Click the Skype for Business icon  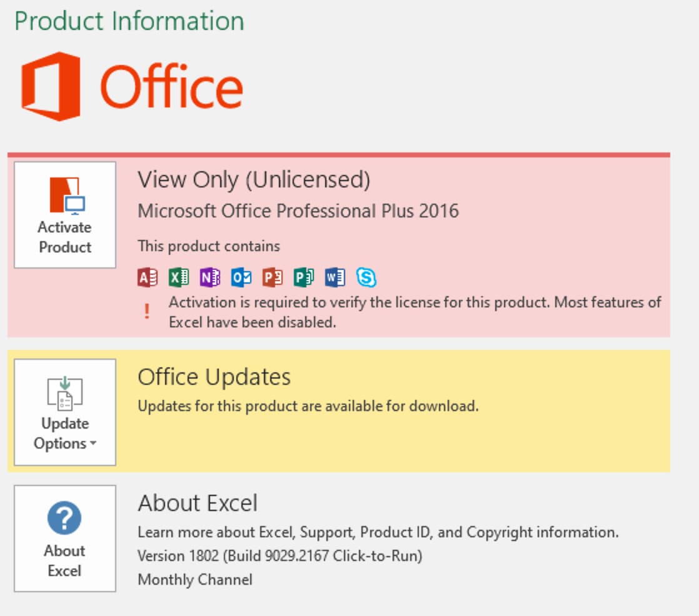(x=366, y=277)
